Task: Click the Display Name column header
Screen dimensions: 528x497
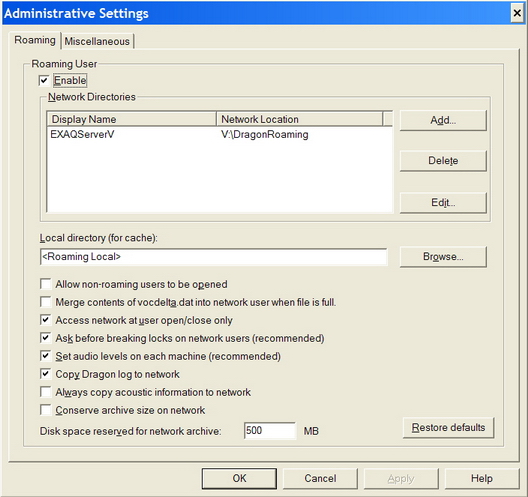Action: coord(132,119)
